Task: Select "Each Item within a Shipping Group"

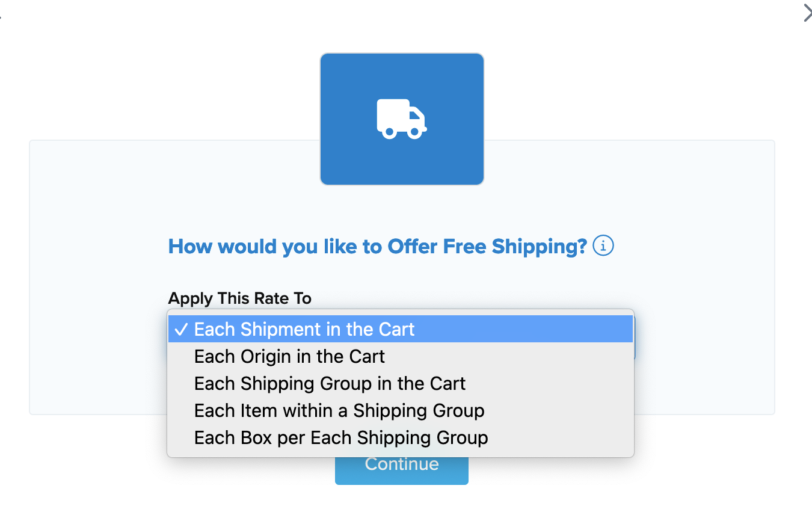Action: 339,411
